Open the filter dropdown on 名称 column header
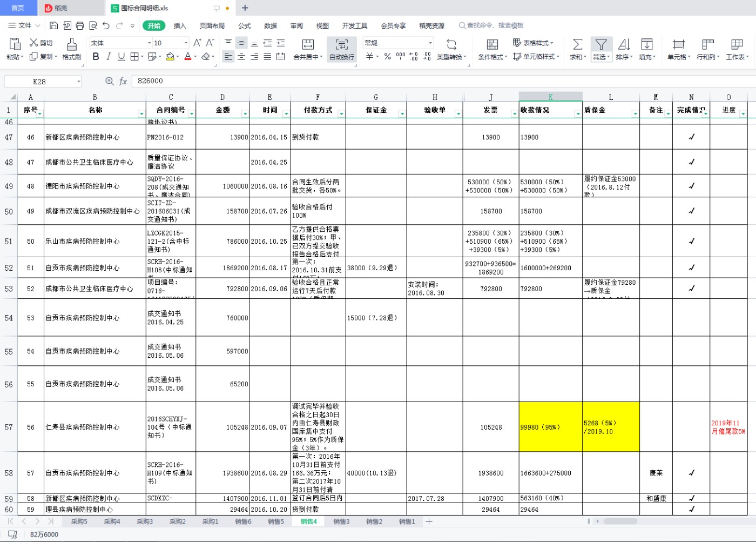The image size is (756, 542). coord(141,113)
